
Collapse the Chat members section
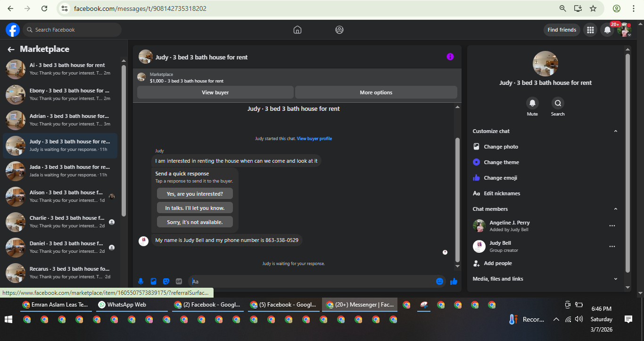615,209
